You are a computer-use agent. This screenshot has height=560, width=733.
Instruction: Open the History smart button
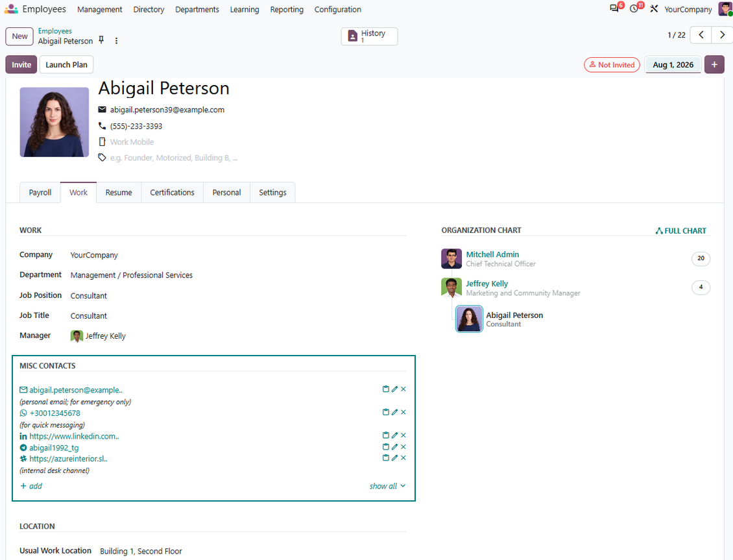click(369, 36)
